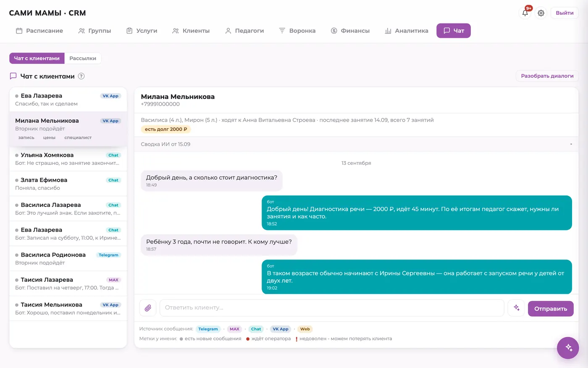Open the Таисия Мельникова conversation
The height and width of the screenshot is (368, 588).
(68, 308)
